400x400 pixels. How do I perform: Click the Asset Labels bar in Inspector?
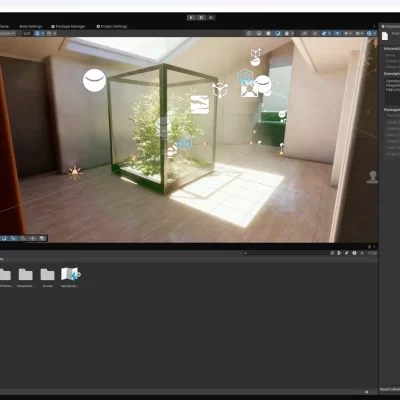click(390, 389)
